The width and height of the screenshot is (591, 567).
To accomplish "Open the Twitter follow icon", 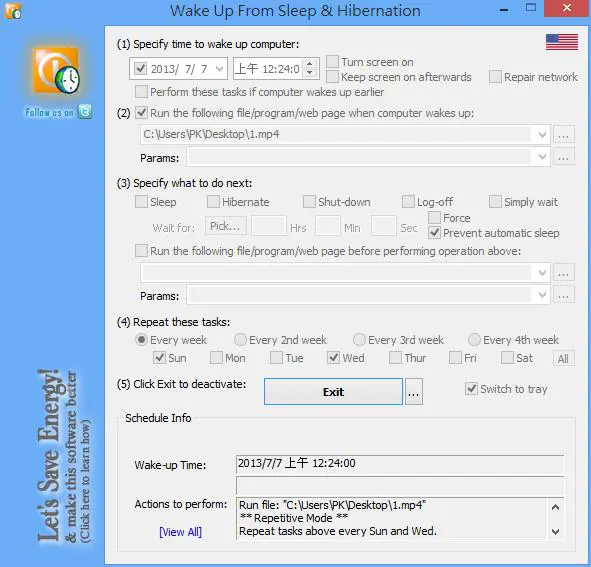I will pos(85,112).
